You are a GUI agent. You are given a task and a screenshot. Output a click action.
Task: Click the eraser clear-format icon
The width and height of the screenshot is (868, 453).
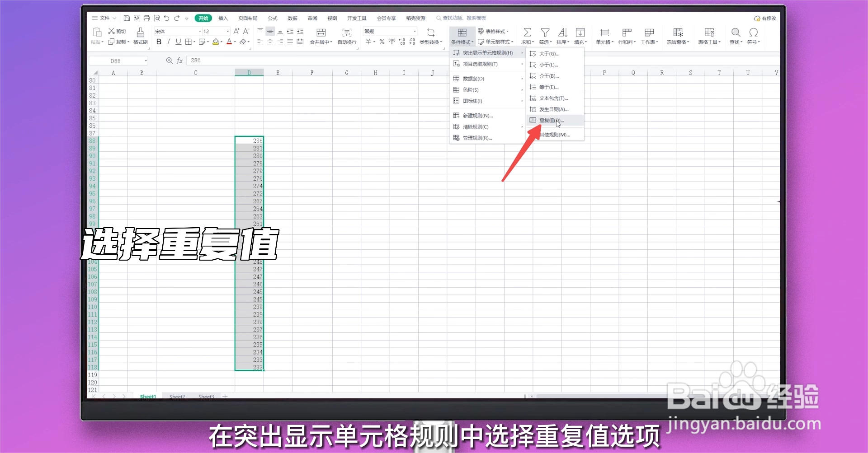point(243,42)
